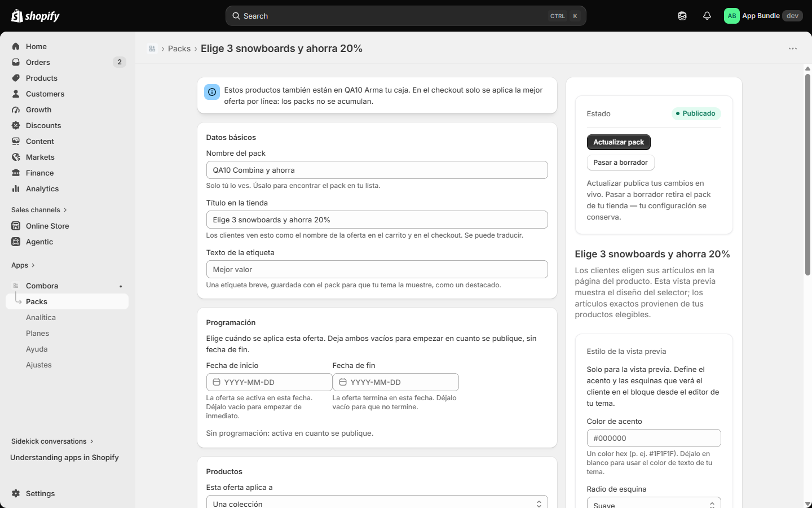Click the Online Store icon

[x=16, y=226]
